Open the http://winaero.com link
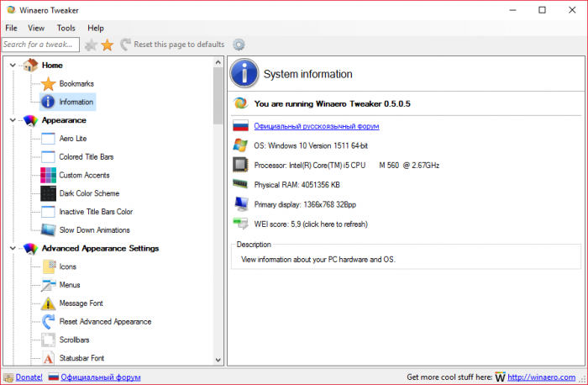This screenshot has height=385, width=588. pos(541,377)
